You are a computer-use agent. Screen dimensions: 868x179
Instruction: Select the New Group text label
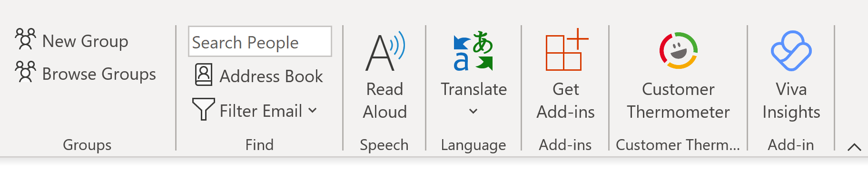(x=85, y=41)
